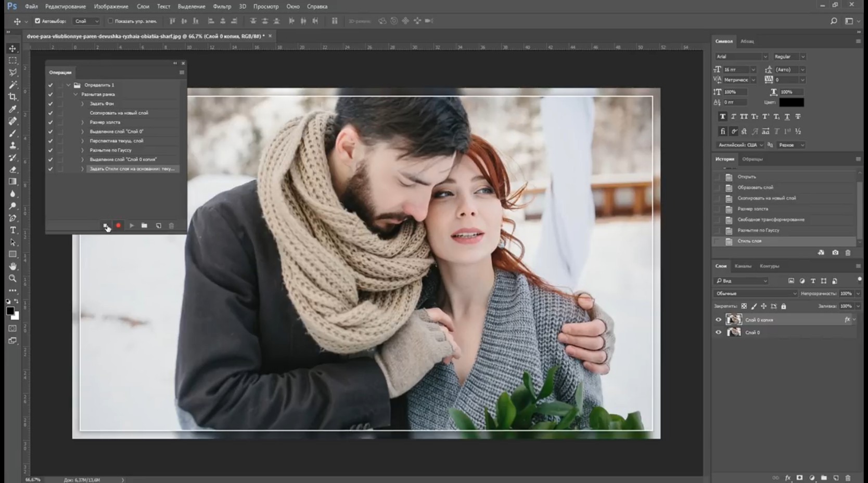Delete the selected action with trash icon
Image resolution: width=868 pixels, height=483 pixels.
171,226
